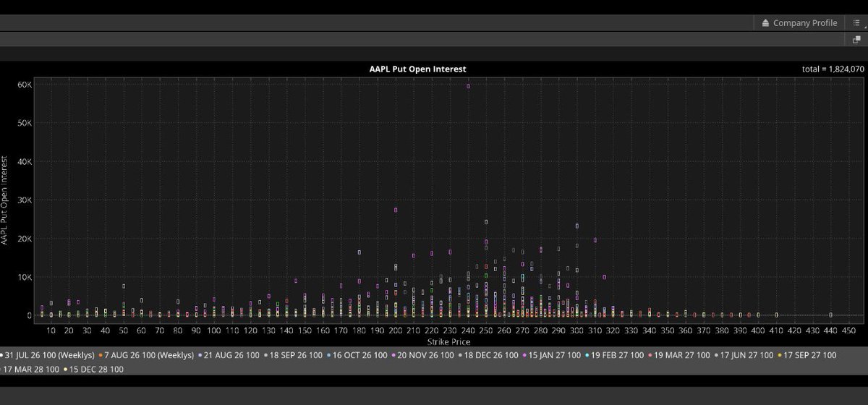The width and height of the screenshot is (868, 405).
Task: Open the Company Profile panel
Action: pyautogui.click(x=799, y=23)
